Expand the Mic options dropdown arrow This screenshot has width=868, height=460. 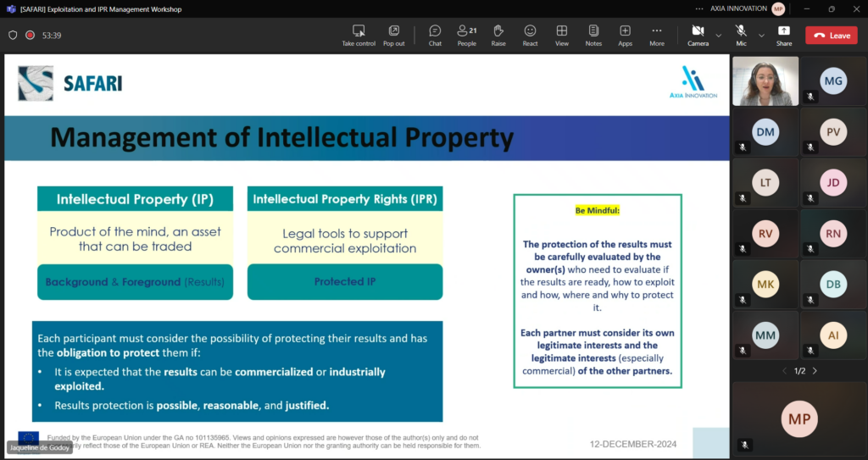[x=761, y=36]
